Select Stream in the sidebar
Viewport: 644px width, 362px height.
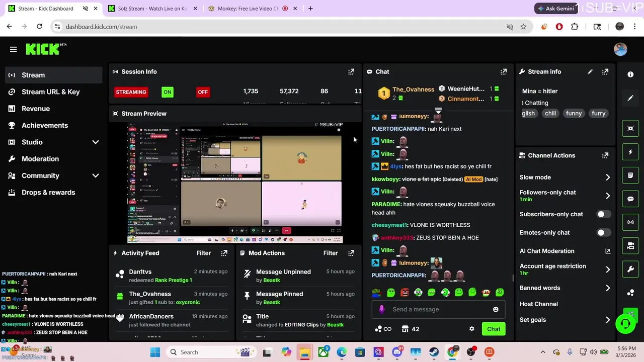pyautogui.click(x=53, y=75)
